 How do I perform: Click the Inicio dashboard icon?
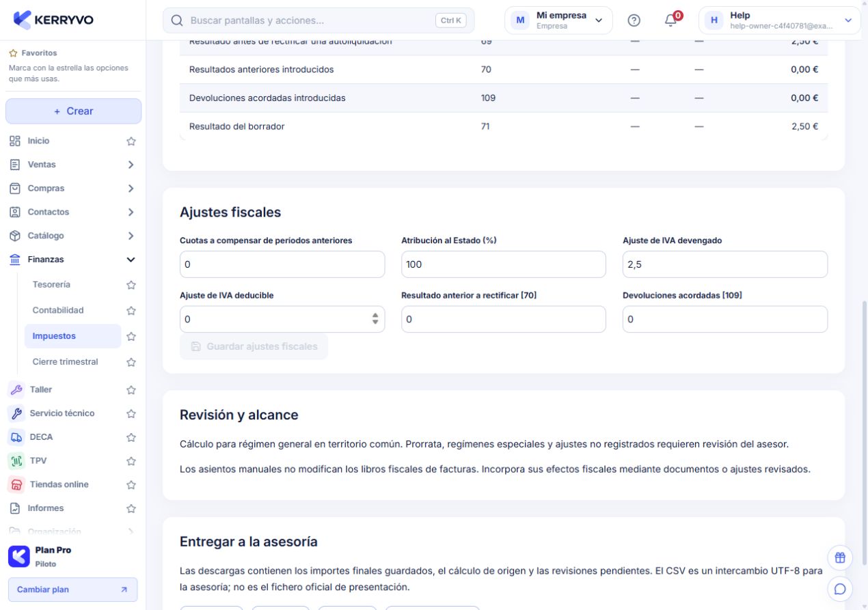(x=14, y=141)
